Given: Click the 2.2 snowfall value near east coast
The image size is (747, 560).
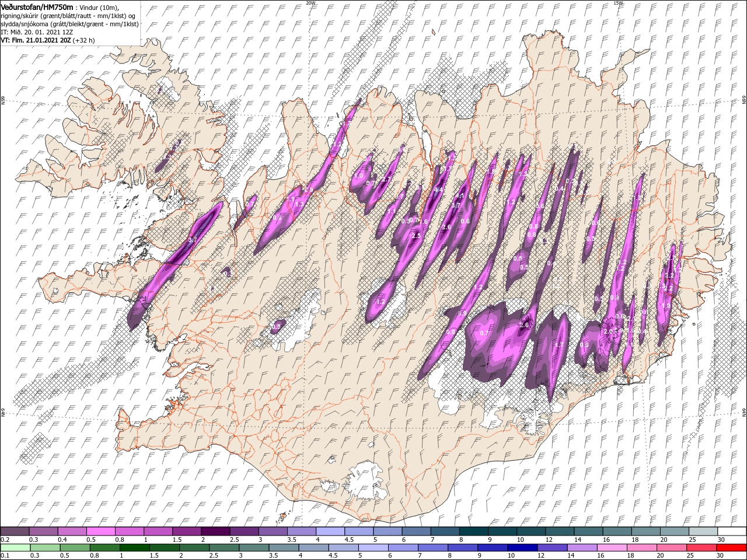Looking at the screenshot, I should click(668, 288).
